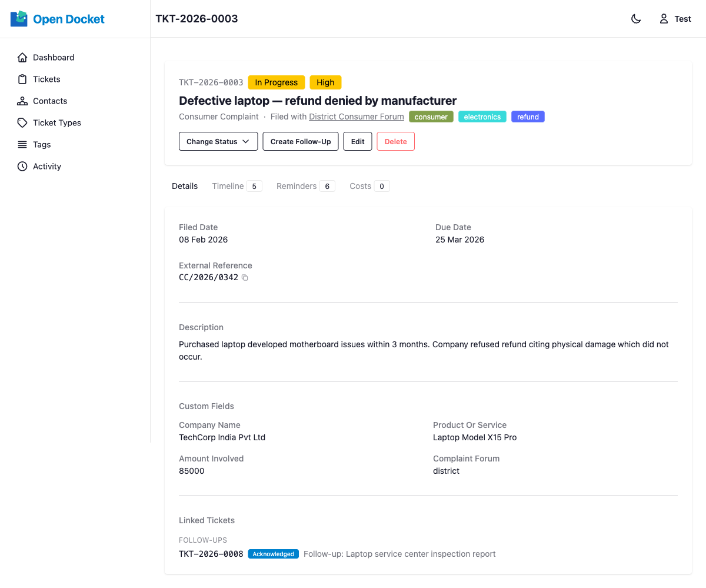
Task: Open linked ticket TKT-2026-0008
Action: [211, 554]
